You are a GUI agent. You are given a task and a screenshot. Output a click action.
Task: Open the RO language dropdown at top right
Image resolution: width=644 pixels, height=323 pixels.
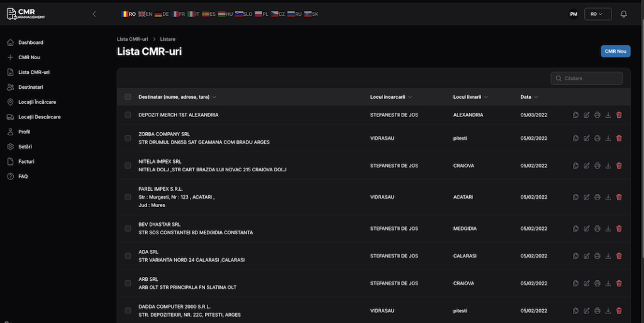[x=597, y=14]
